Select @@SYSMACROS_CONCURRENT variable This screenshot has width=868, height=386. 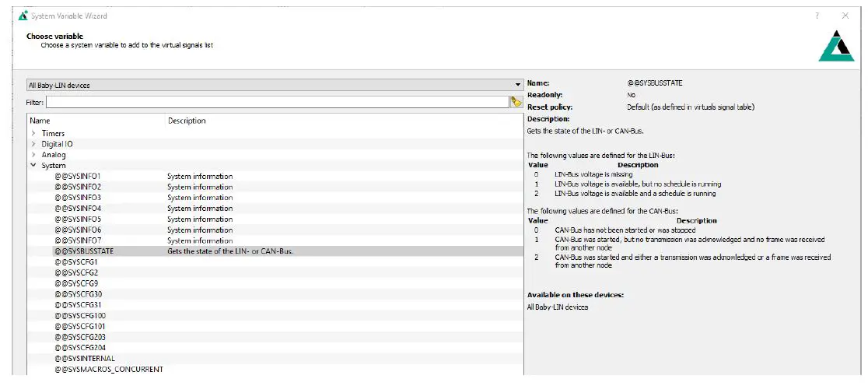pos(109,370)
